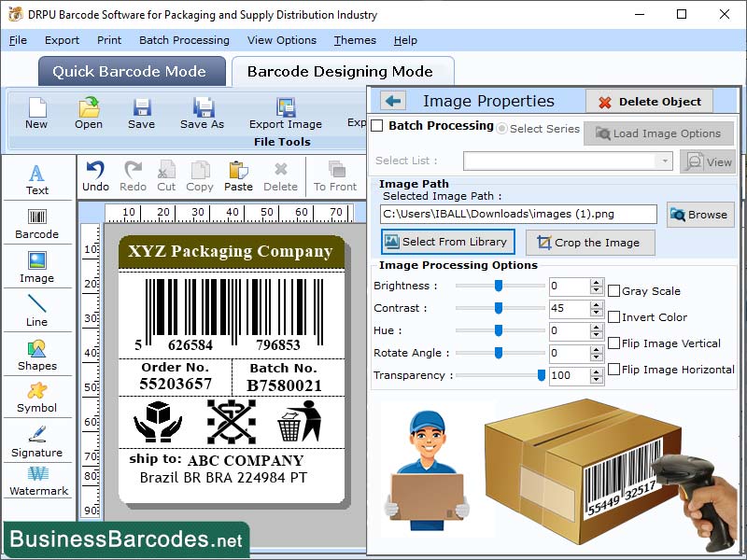
Task: Click the BusinessBarcodes.net link
Action: click(126, 539)
